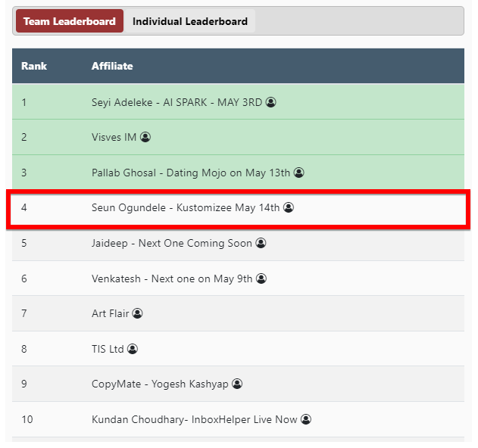Click the Kundan Choudhary- InboxHelper Live Now name
This screenshot has width=478, height=448.
point(195,419)
